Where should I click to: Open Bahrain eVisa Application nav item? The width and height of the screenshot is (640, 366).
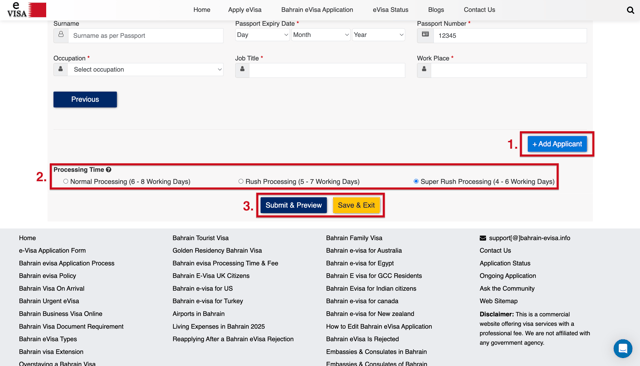click(317, 9)
